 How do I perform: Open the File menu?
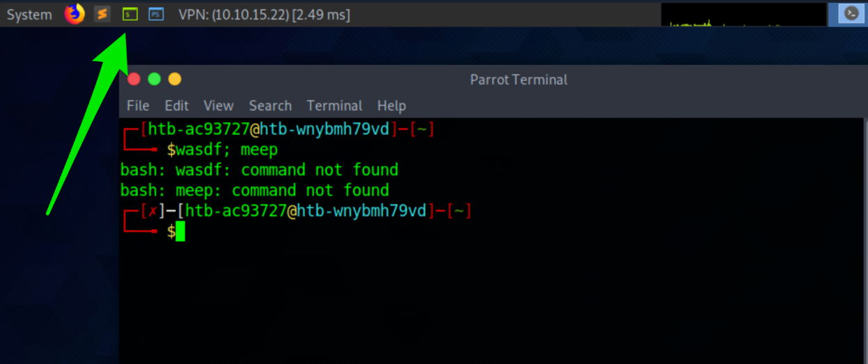click(x=138, y=106)
